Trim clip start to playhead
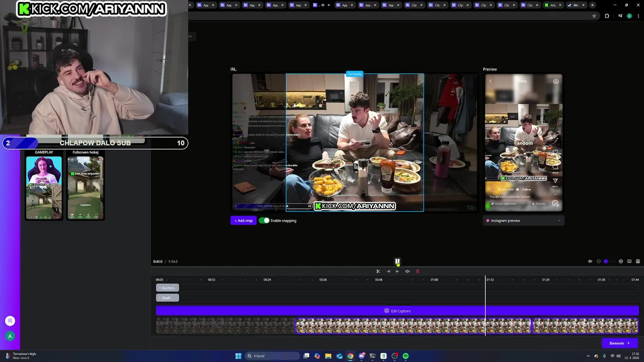Viewport: 644px width, 362px height. [397, 271]
